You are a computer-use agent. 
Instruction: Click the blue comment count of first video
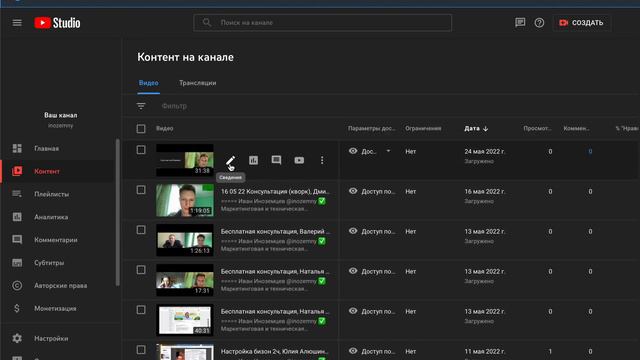[590, 151]
